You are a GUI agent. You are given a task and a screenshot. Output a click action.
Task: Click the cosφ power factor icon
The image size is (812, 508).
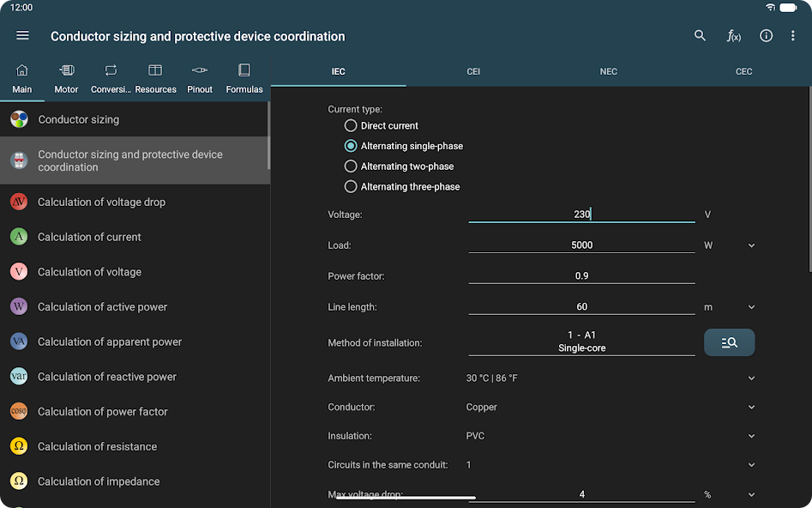coord(19,411)
